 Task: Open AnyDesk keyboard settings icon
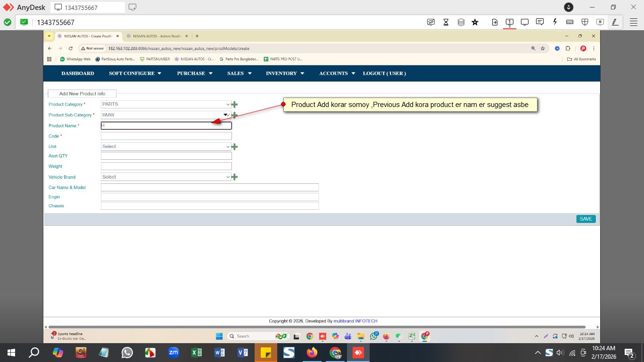point(570,22)
